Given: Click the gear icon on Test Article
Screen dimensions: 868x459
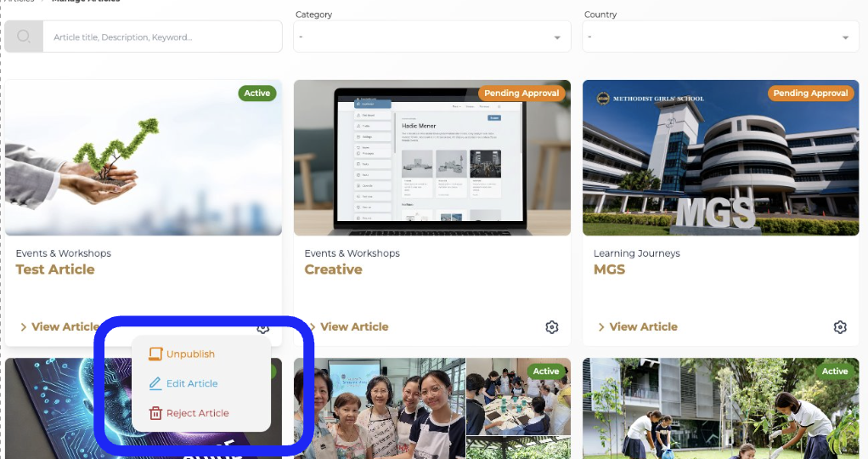Looking at the screenshot, I should pyautogui.click(x=262, y=328).
